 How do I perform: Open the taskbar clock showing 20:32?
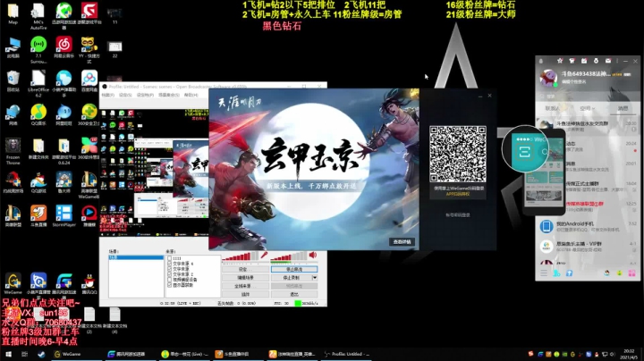[x=629, y=354]
